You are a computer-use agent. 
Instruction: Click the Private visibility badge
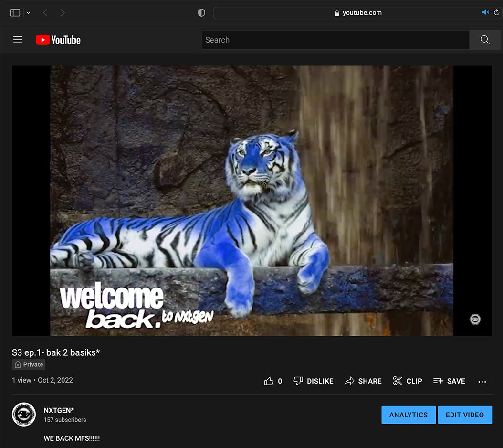(29, 364)
